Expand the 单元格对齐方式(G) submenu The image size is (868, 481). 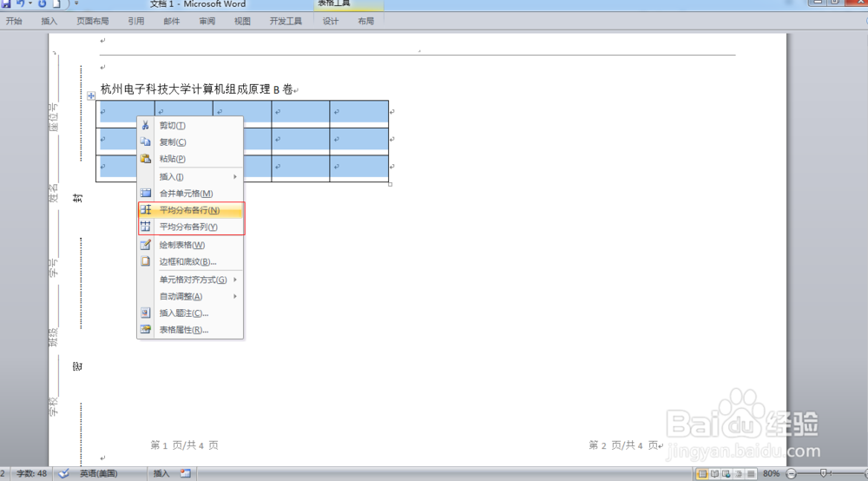point(190,280)
